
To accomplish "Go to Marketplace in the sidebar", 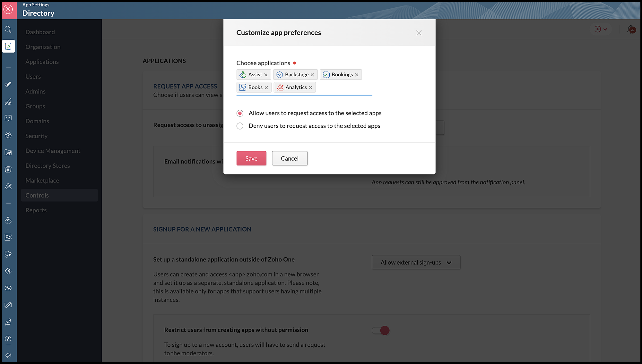I will [42, 181].
